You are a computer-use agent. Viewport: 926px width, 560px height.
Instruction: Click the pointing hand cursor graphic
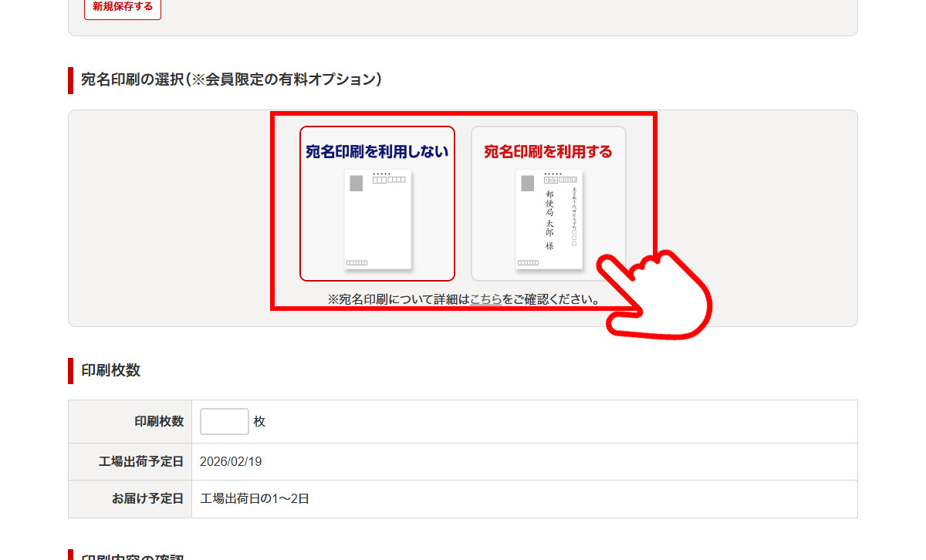tap(660, 297)
